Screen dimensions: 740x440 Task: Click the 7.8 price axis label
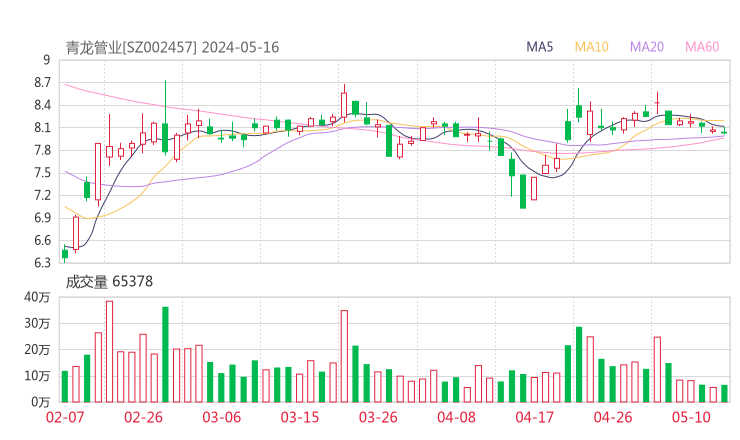point(42,151)
